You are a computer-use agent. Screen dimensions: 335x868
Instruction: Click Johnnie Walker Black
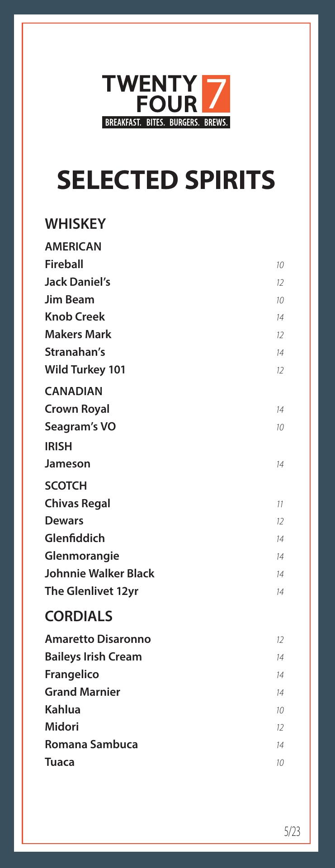(99, 574)
